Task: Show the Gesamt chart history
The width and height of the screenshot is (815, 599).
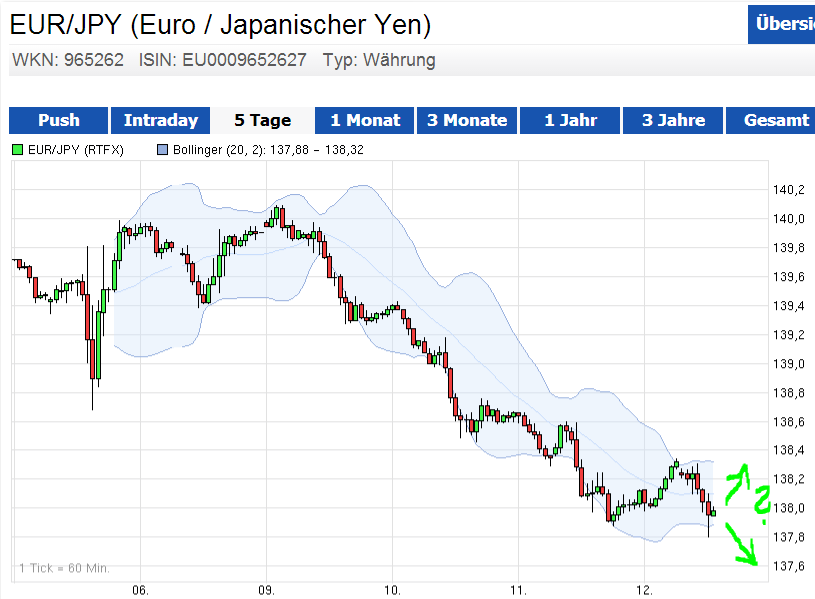Action: pyautogui.click(x=776, y=120)
